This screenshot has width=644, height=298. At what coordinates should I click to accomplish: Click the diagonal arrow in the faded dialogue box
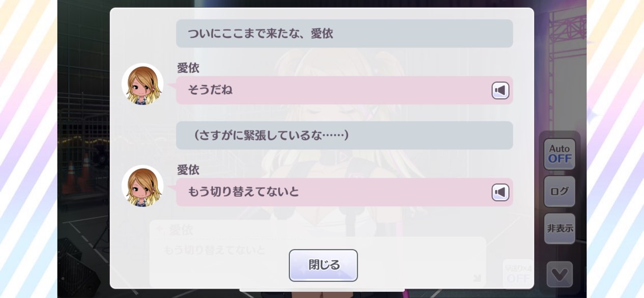[x=477, y=278]
